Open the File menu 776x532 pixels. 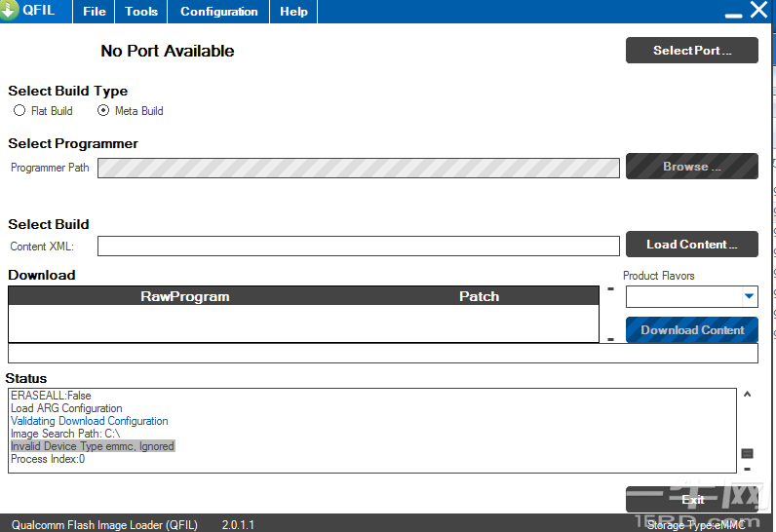[x=95, y=12]
